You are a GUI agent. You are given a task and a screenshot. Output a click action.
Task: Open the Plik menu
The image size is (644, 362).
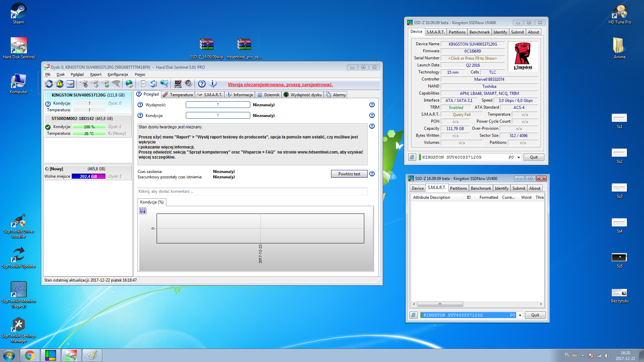48,74
